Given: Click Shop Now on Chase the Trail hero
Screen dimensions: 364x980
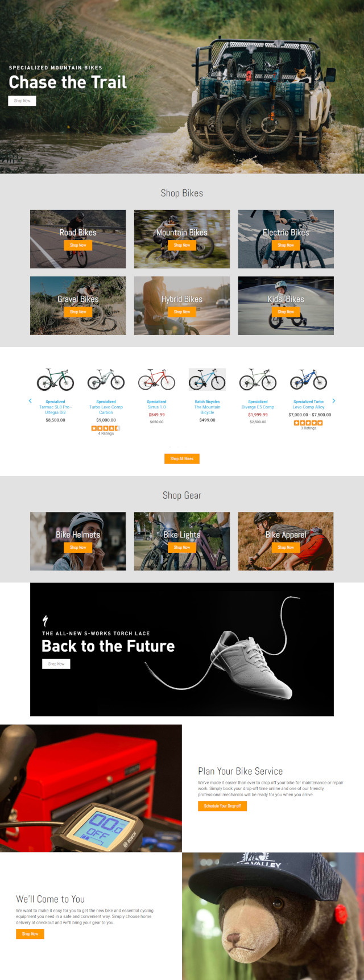Looking at the screenshot, I should coord(22,101).
